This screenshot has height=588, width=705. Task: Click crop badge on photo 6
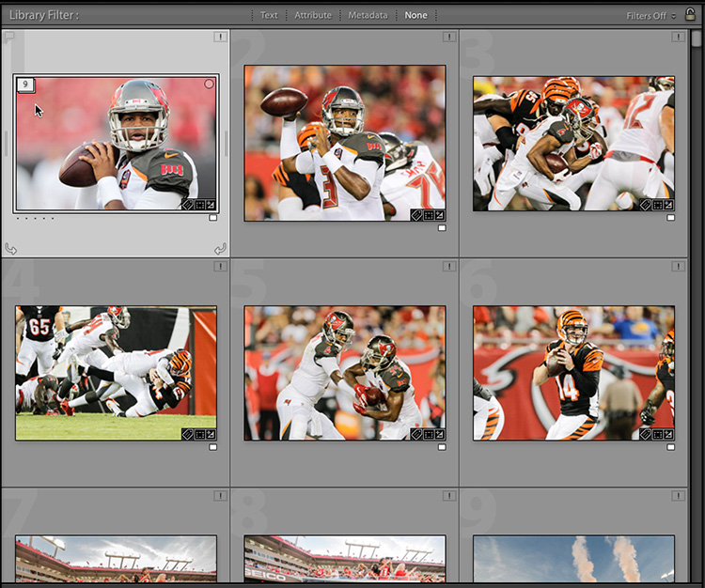(x=657, y=434)
